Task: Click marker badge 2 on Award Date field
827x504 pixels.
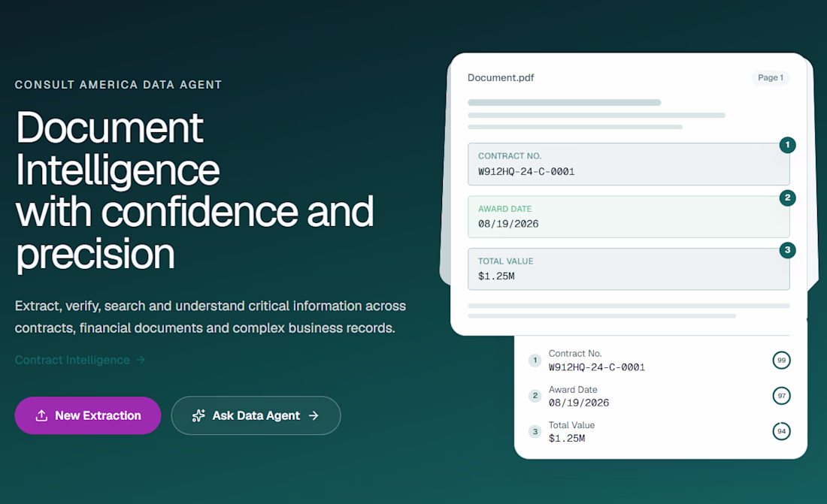Action: pyautogui.click(x=787, y=198)
